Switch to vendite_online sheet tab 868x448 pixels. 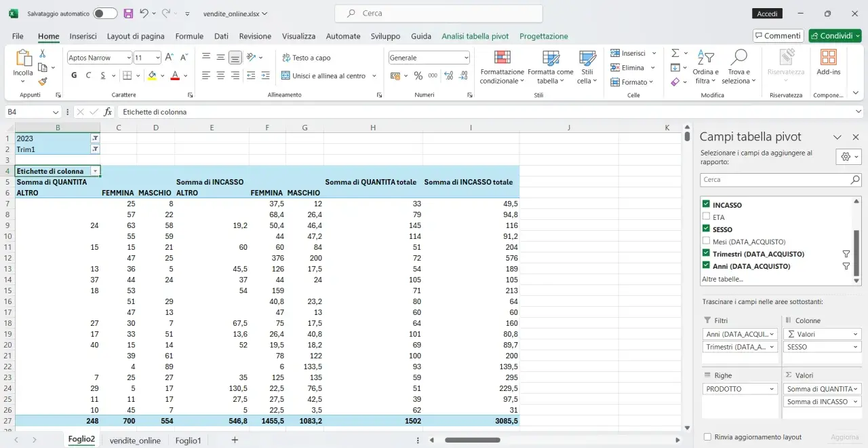135,441
